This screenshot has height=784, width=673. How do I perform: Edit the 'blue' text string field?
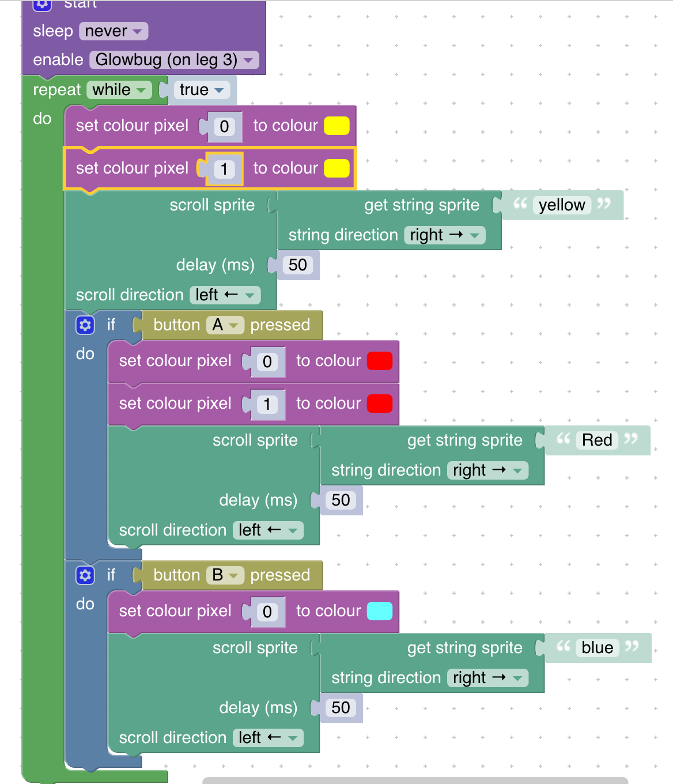pyautogui.click(x=596, y=647)
